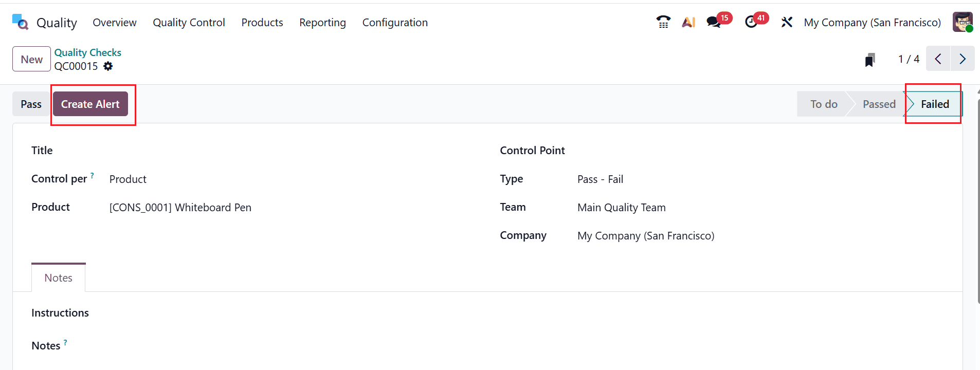The width and height of the screenshot is (980, 370).
Task: Open the debug tools wrench icon
Action: point(787,22)
